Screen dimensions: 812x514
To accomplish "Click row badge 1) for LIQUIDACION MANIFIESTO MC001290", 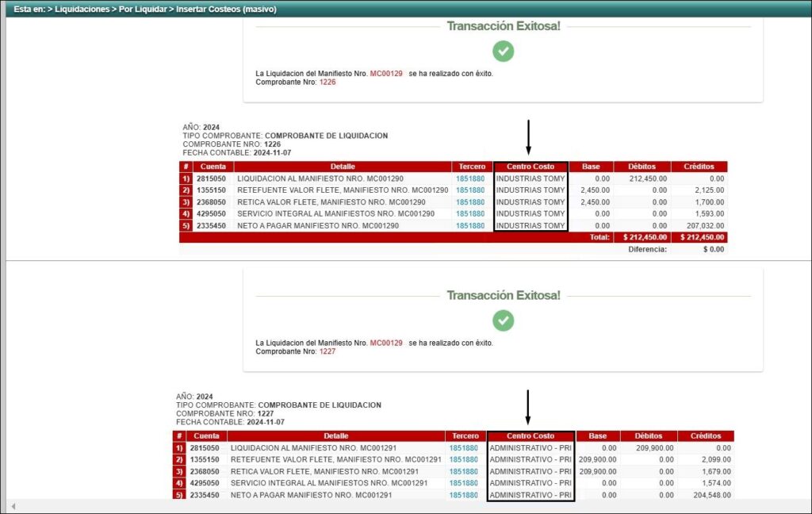I will pos(186,179).
